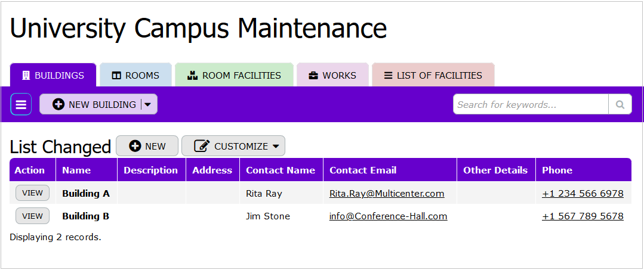Call phone number +1 234 566 6978
Viewport: 644px width, 270px height.
click(x=583, y=194)
